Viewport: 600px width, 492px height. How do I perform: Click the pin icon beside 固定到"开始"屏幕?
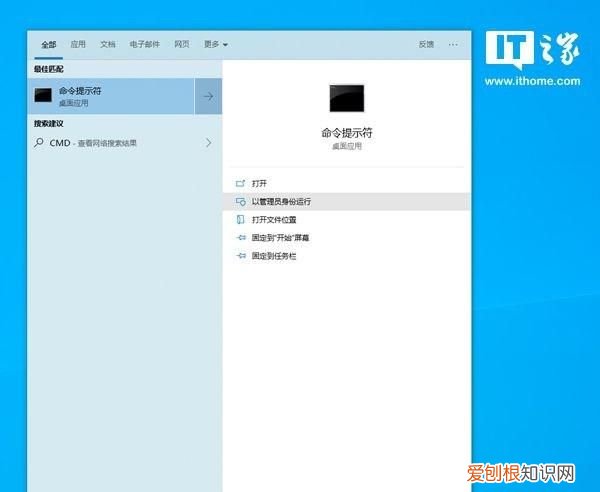[241, 238]
